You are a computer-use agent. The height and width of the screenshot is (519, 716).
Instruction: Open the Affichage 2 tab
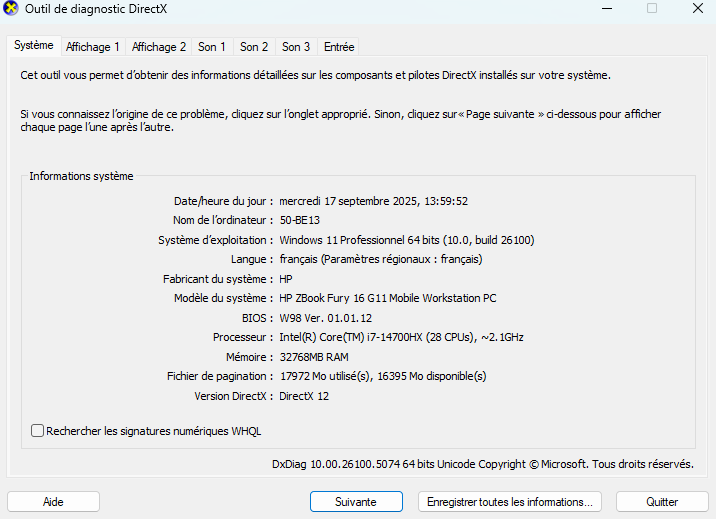click(x=159, y=47)
